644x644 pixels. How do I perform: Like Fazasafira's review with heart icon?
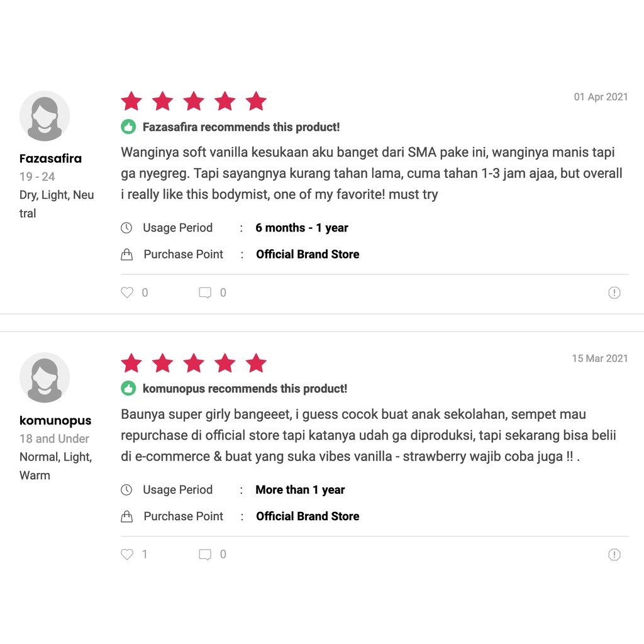pyautogui.click(x=127, y=292)
